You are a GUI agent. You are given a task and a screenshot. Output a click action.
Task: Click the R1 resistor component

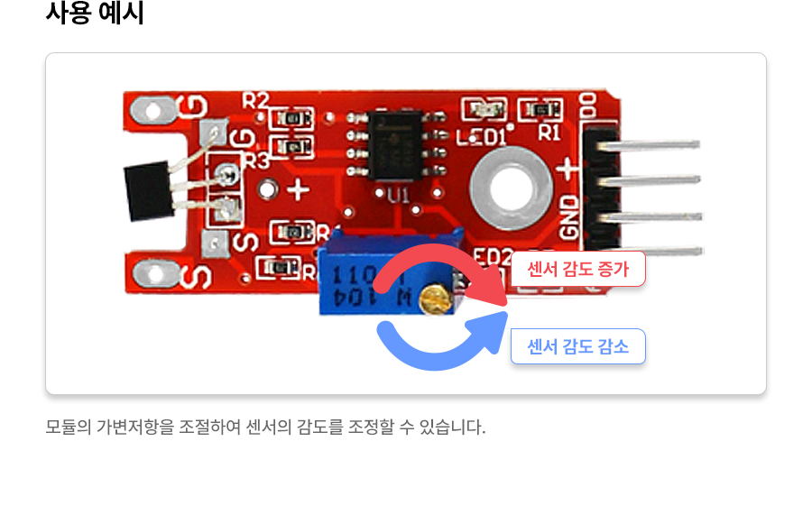[540, 110]
